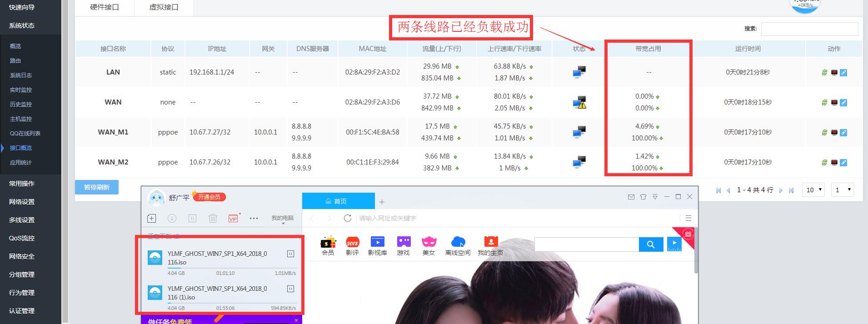This screenshot has height=324, width=868.
Task: Expand the 多线设置 sidebar section
Action: click(22, 220)
